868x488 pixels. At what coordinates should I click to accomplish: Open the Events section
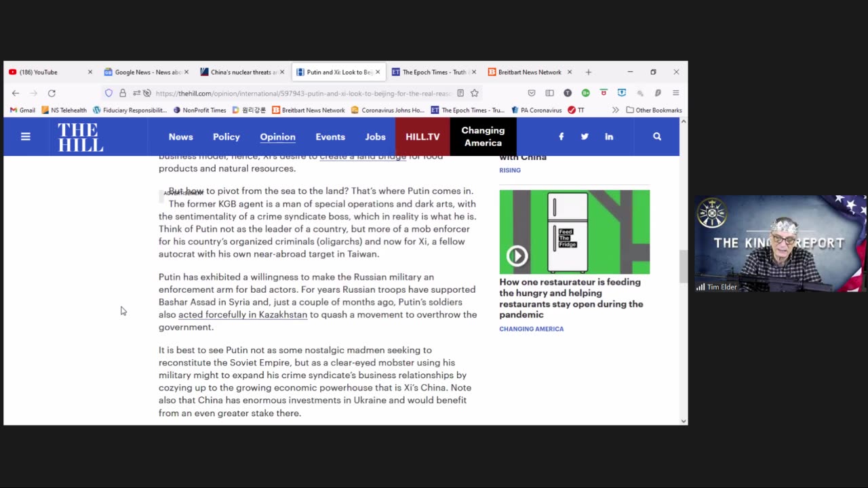[x=330, y=136]
